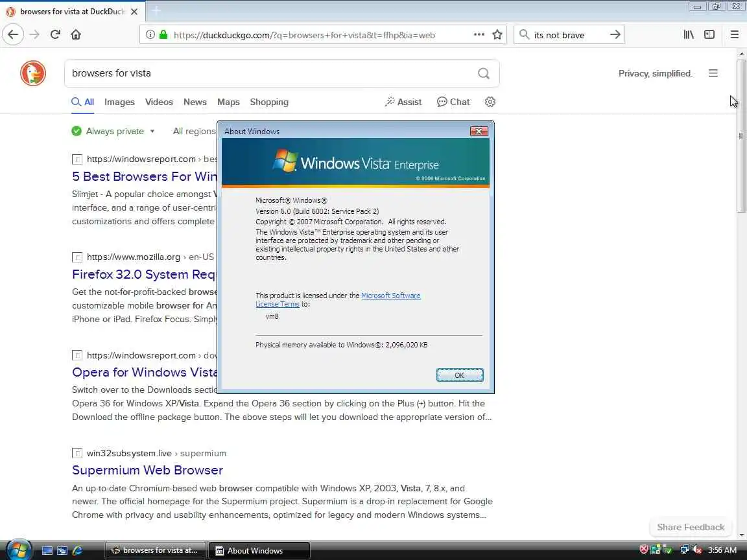Click the DuckDuckGo duck logo
Viewport: 747px width, 560px height.
33,73
